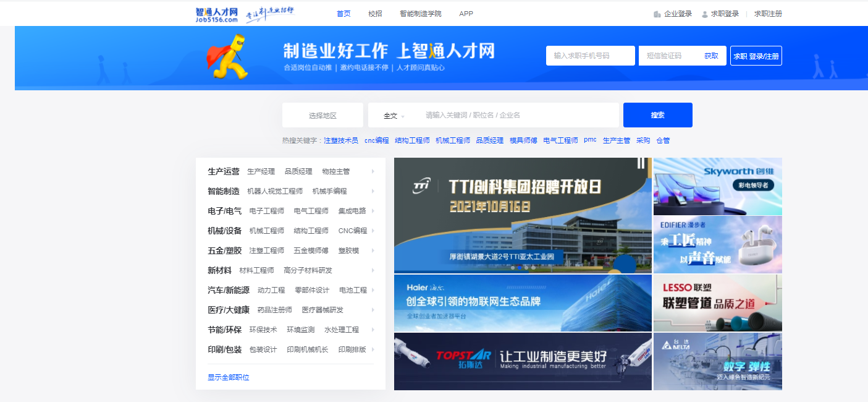Click the 求职 登录/注册 button
Image resolution: width=868 pixels, height=402 pixels.
pos(756,56)
